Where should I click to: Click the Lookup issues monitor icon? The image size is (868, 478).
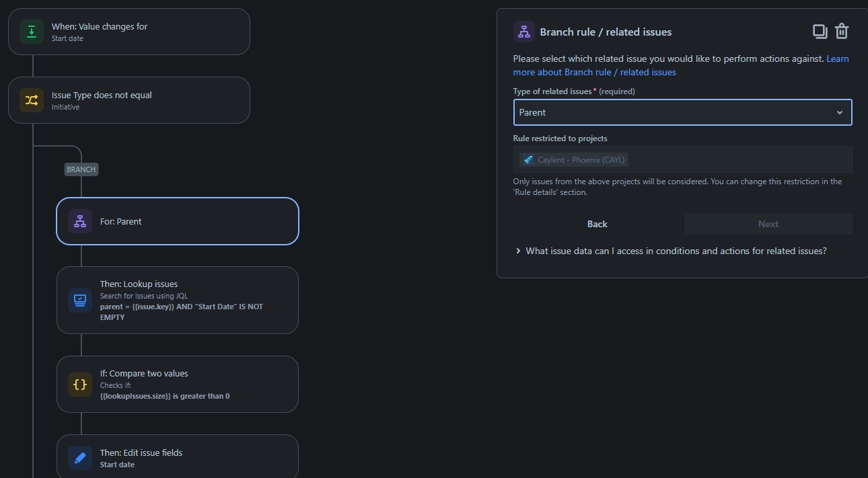[80, 300]
